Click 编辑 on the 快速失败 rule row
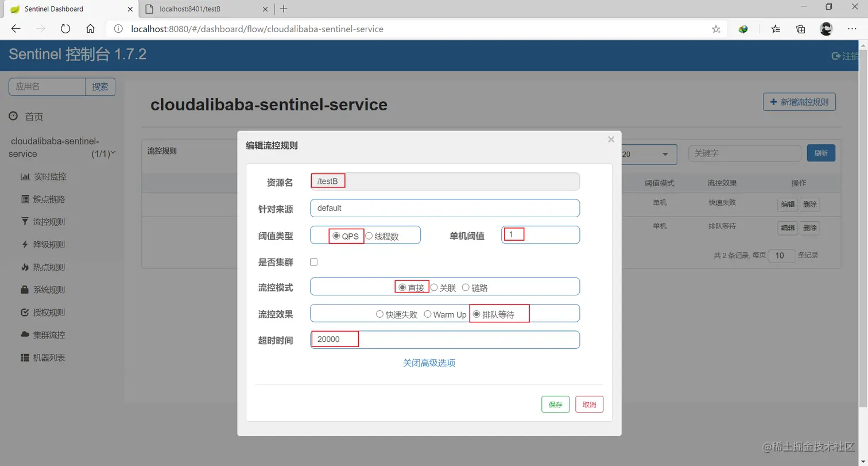868x466 pixels. pos(788,204)
